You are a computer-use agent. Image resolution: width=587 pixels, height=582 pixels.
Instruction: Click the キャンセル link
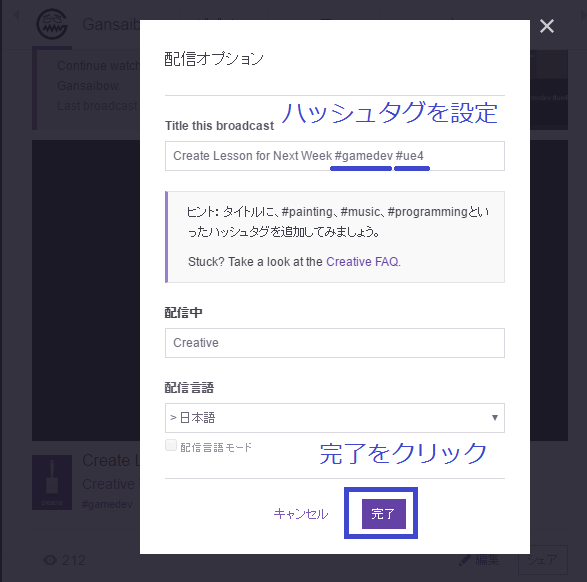tap(301, 514)
